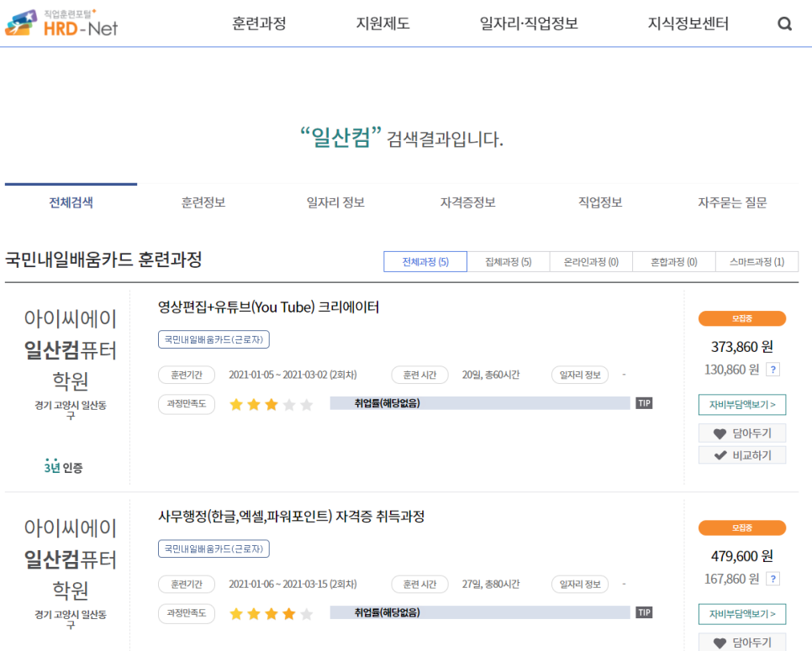Image resolution: width=812 pixels, height=651 pixels.
Task: Switch to 훈련정보 tab
Action: 203,202
